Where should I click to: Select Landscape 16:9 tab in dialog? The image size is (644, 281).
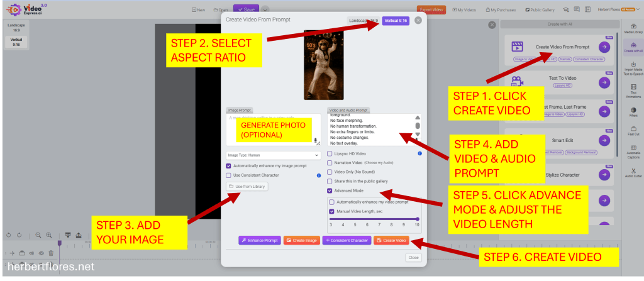click(x=364, y=21)
